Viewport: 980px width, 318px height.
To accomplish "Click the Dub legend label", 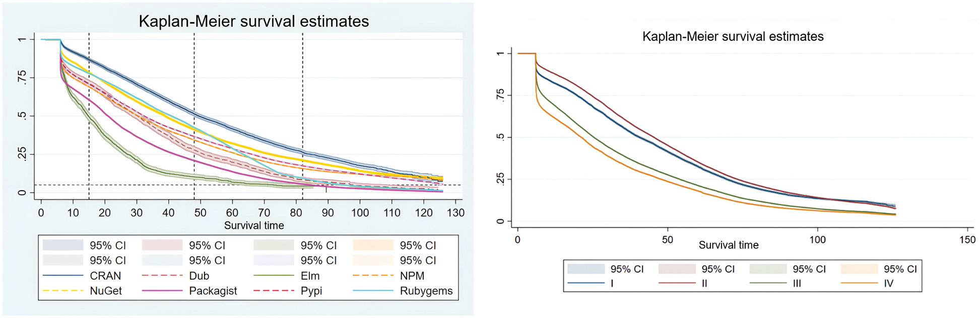I will pos(199,276).
